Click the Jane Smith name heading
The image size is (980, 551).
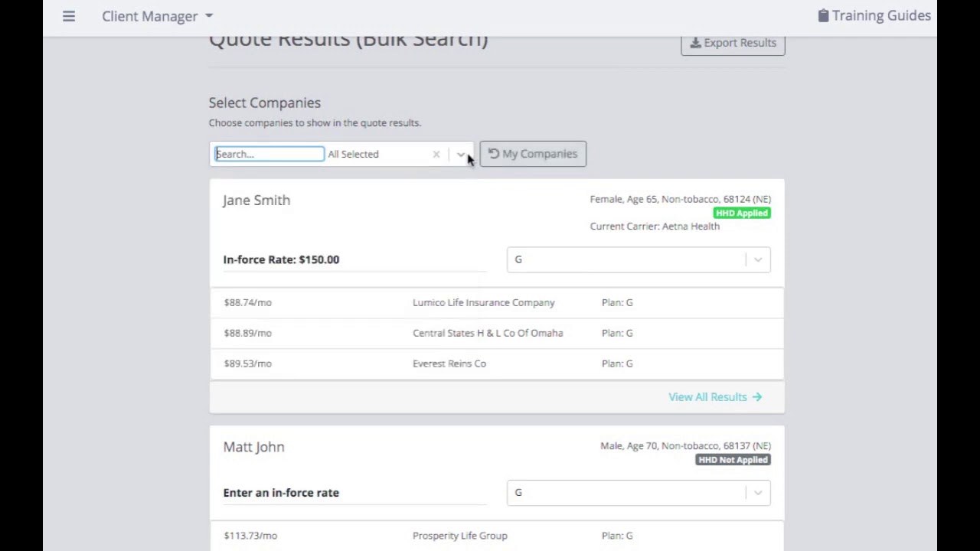pos(256,201)
